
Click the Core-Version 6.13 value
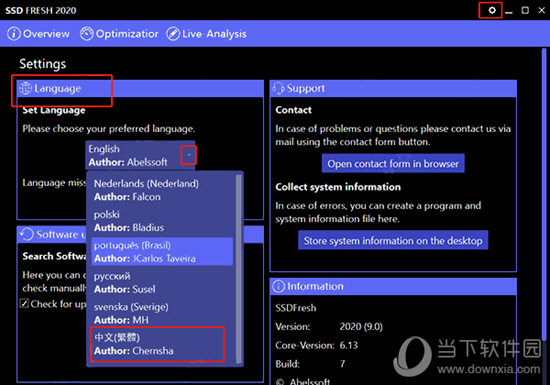[x=349, y=345]
